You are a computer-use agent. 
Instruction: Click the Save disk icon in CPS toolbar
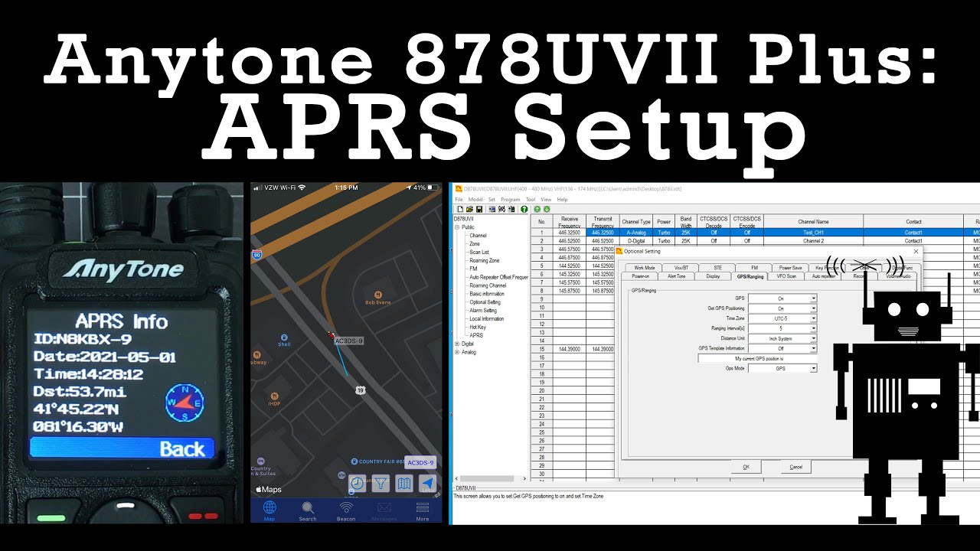coord(479,209)
